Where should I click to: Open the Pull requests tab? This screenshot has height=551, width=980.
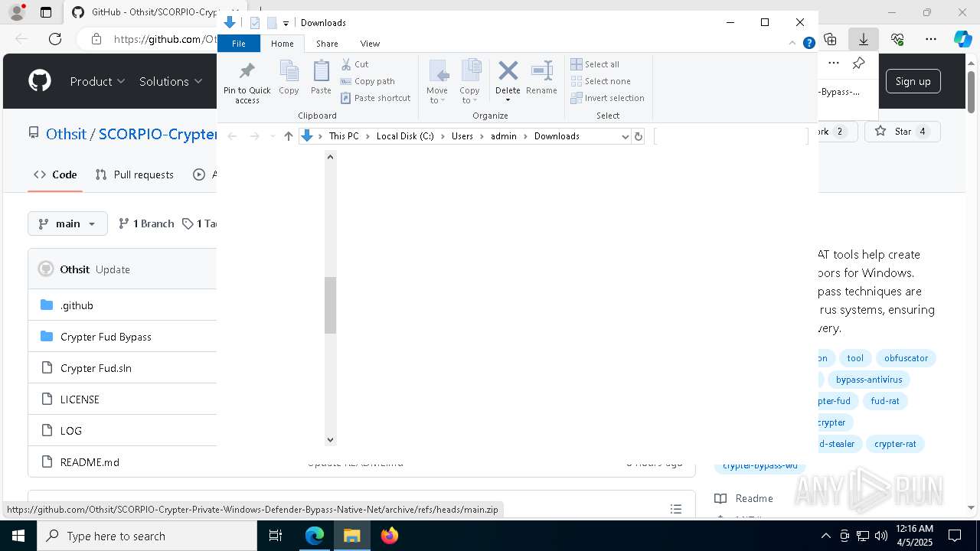[x=134, y=174]
